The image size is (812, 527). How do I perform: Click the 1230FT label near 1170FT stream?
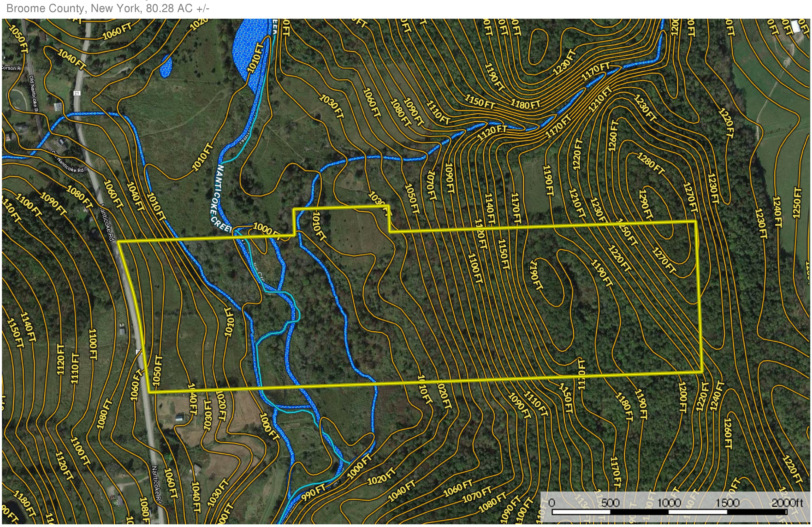[565, 63]
